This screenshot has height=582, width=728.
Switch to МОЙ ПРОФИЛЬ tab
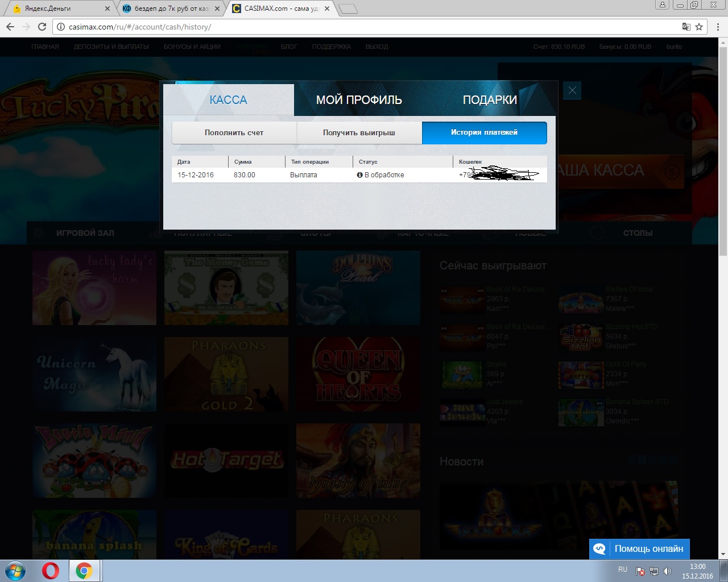[359, 100]
